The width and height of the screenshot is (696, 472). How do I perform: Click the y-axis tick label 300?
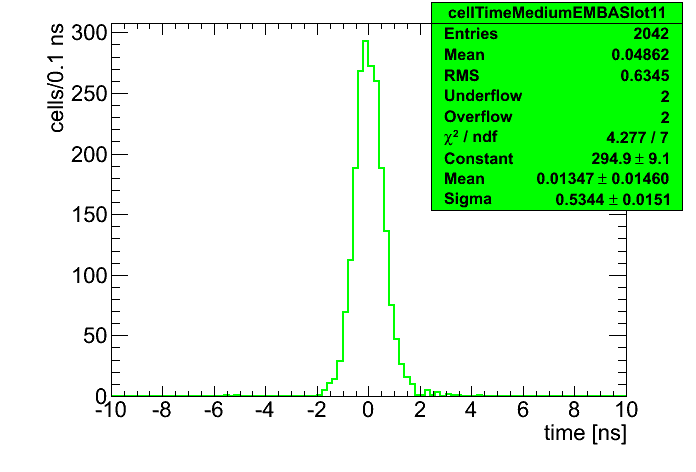click(x=86, y=32)
